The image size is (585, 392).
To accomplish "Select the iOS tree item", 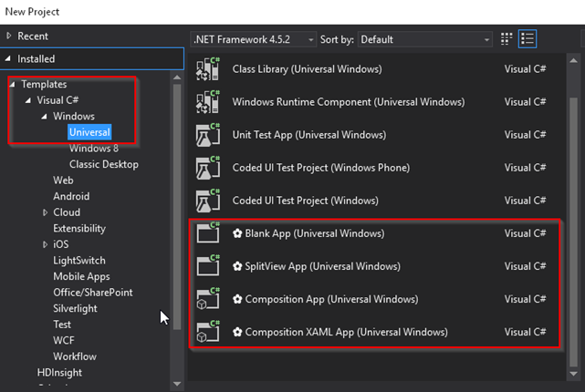I will coord(61,244).
